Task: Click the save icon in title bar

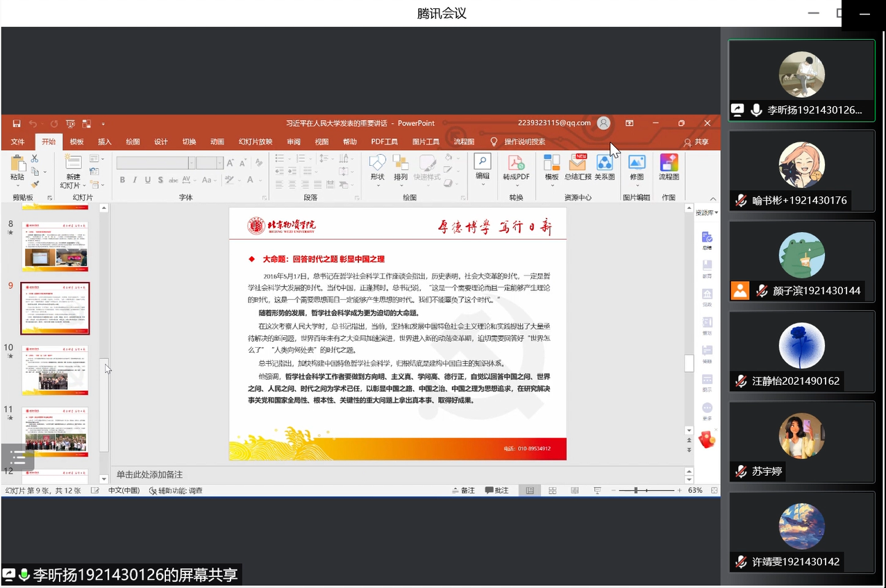Action: (17, 124)
